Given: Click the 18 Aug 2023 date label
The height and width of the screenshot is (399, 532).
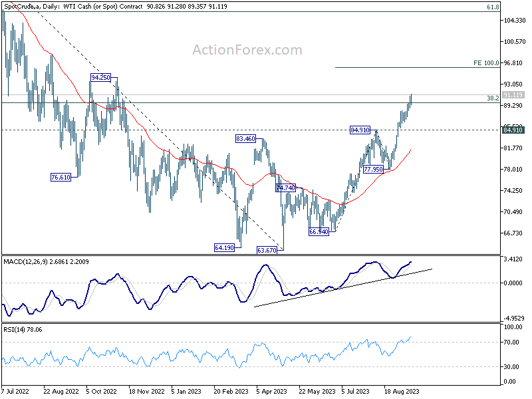Looking at the screenshot, I should [402, 391].
